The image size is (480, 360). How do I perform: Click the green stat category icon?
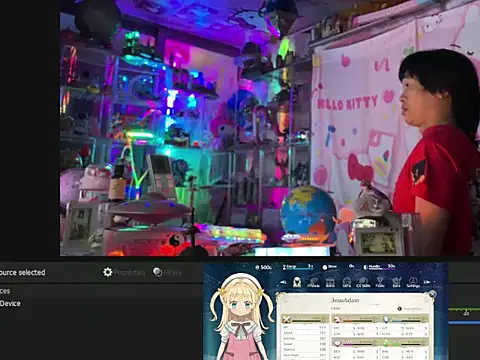(x=386, y=343)
